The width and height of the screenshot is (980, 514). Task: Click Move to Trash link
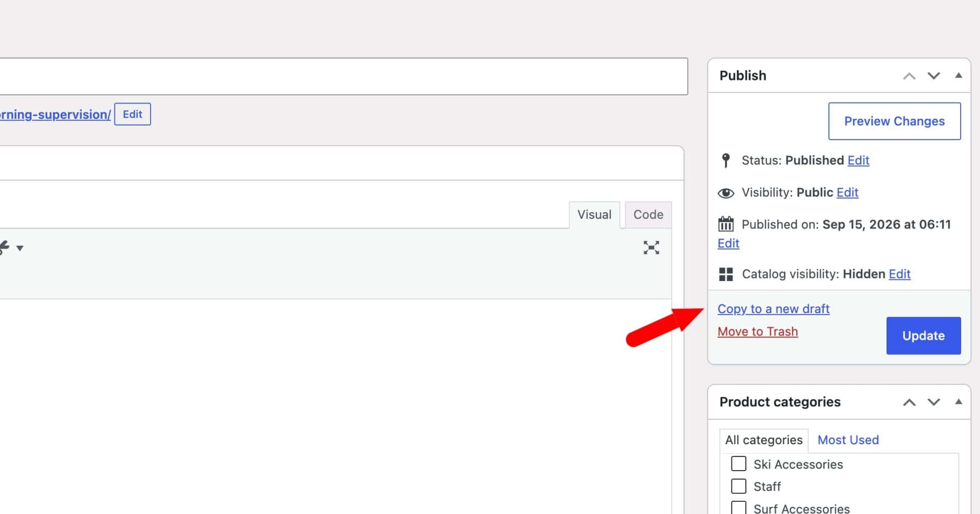(757, 331)
